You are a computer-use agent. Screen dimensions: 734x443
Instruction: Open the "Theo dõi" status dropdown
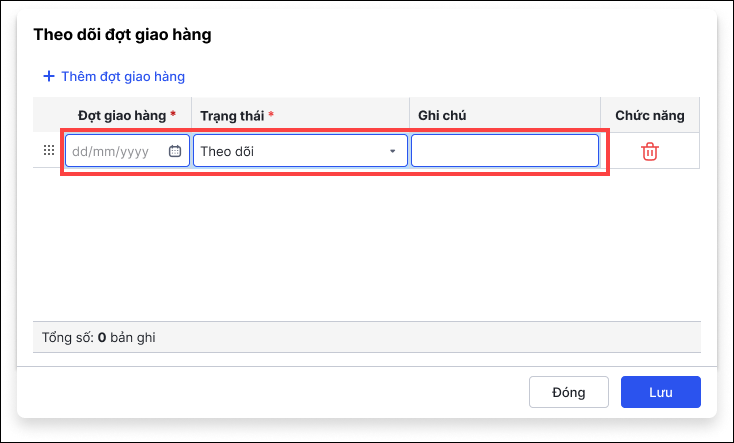click(x=290, y=151)
